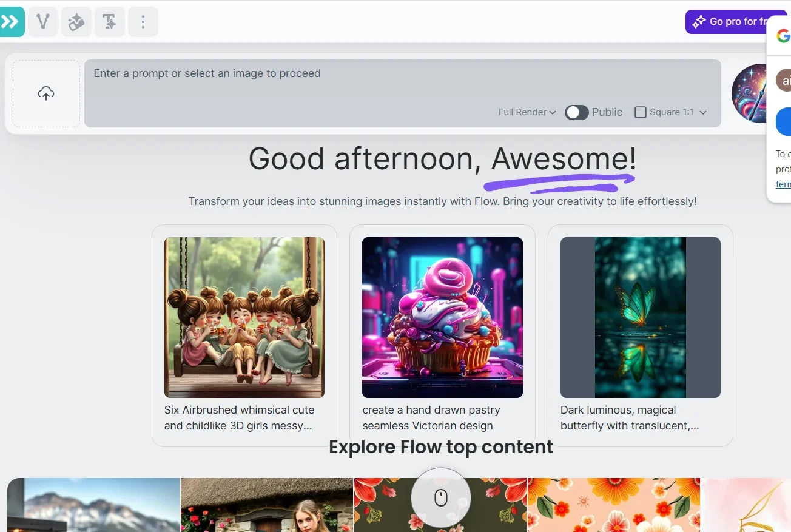Open the AI text effects tool

pos(110,22)
